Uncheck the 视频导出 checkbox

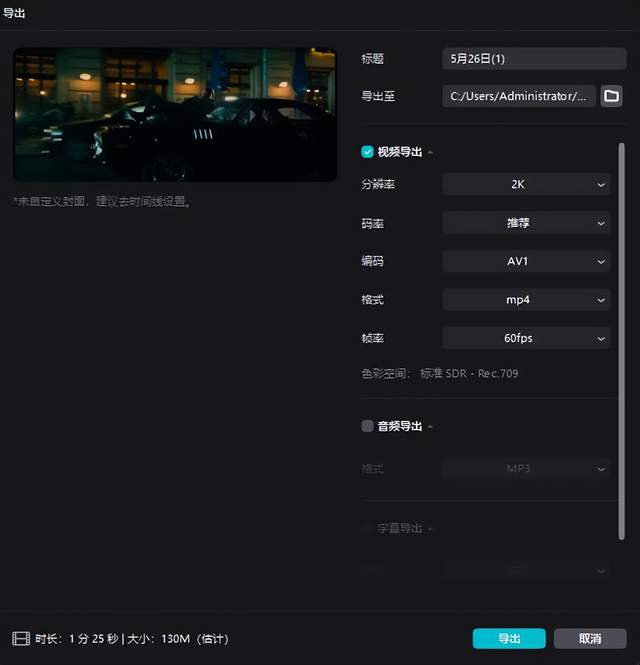click(367, 152)
